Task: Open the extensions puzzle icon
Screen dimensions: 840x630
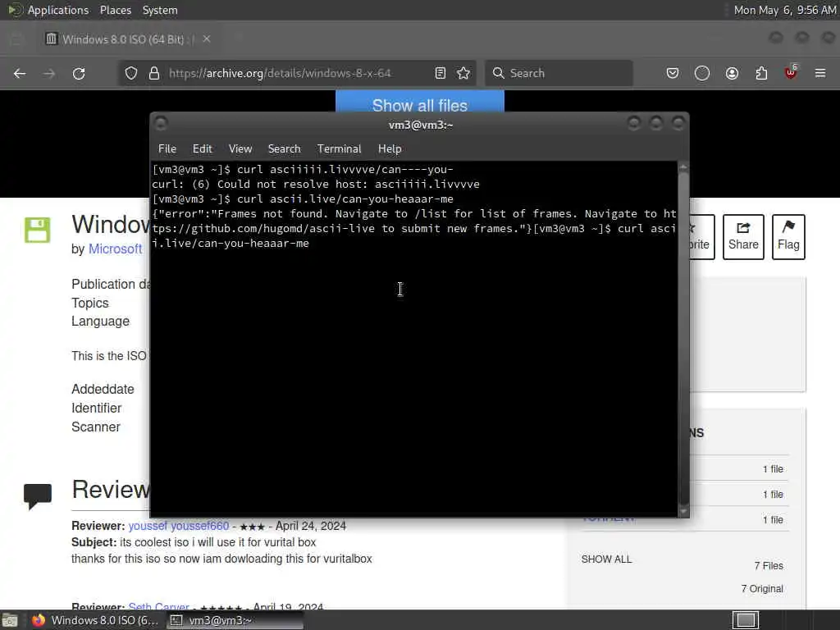Action: pos(761,73)
